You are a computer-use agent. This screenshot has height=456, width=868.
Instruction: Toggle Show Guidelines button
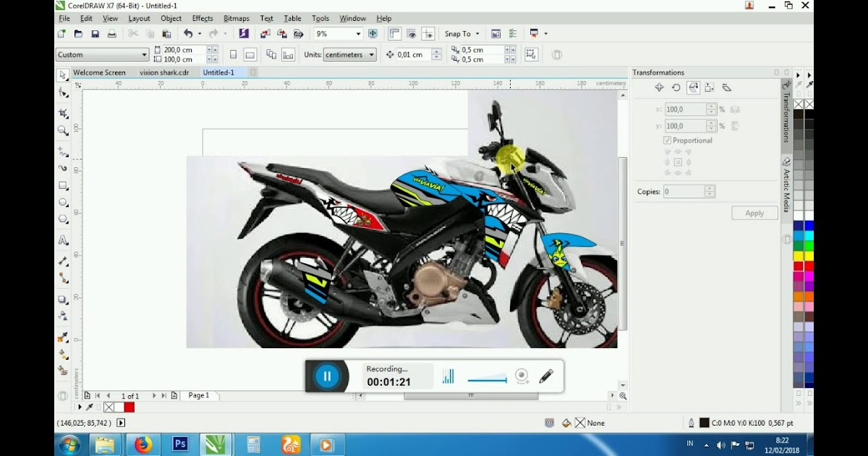pos(428,33)
